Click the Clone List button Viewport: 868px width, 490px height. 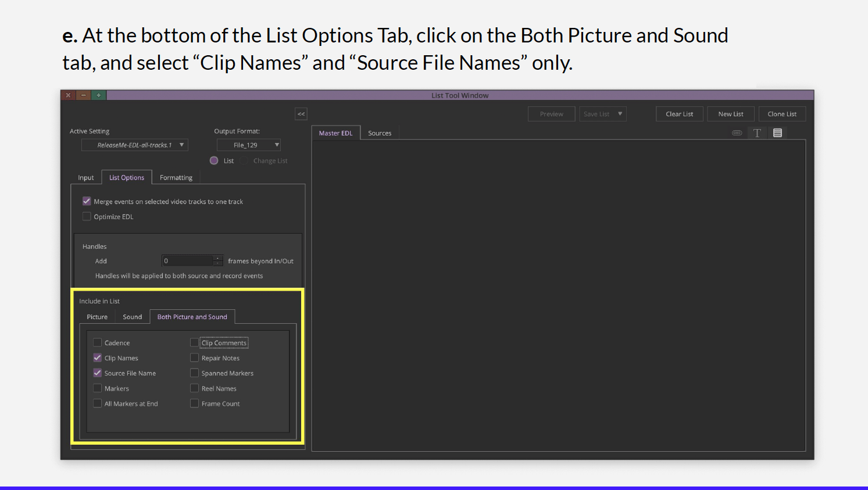782,114
